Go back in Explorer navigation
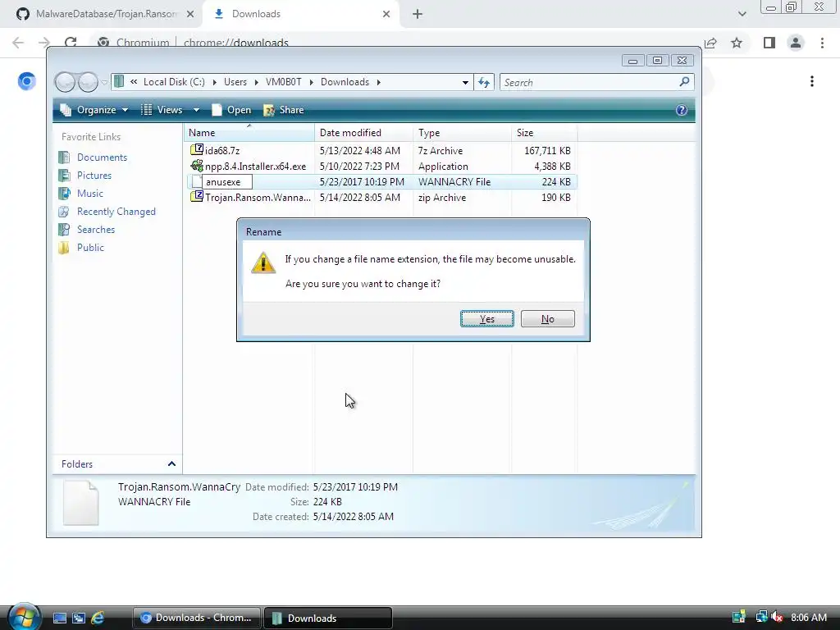Viewport: 840px width, 630px height. click(66, 82)
